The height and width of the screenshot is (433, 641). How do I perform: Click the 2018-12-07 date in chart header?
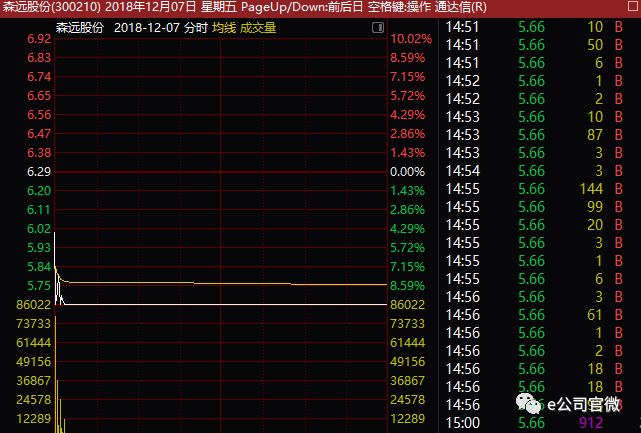coord(148,27)
